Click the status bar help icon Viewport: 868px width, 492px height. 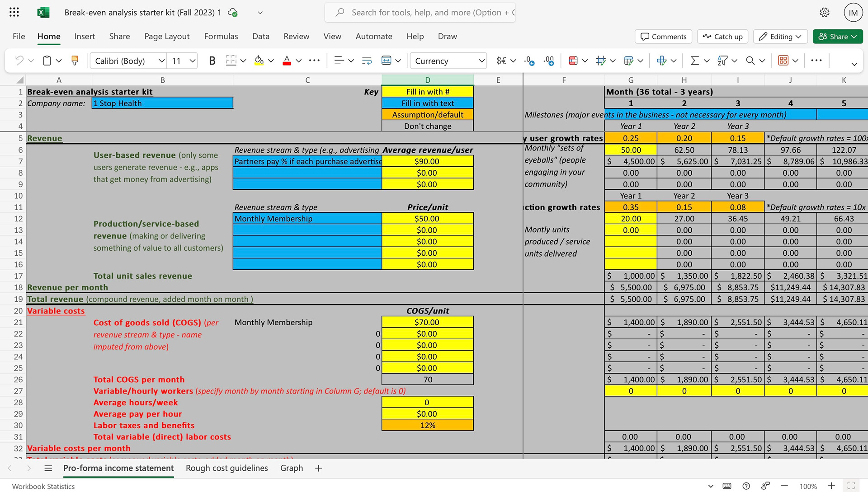pos(746,486)
